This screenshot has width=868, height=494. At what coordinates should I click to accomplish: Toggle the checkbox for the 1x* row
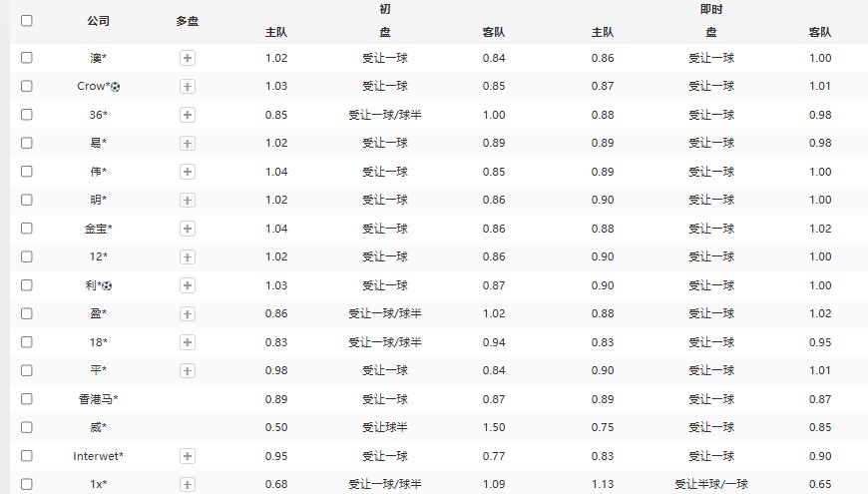coord(27,484)
